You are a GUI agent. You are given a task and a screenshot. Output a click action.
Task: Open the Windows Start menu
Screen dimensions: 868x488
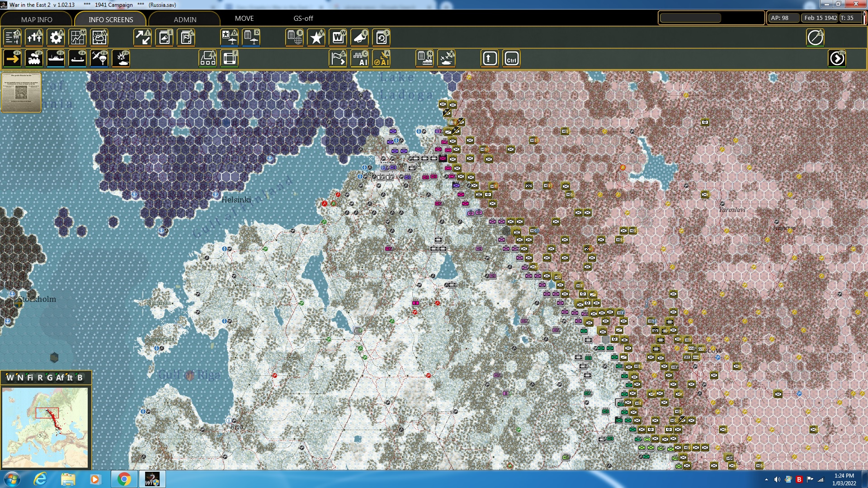[12, 479]
